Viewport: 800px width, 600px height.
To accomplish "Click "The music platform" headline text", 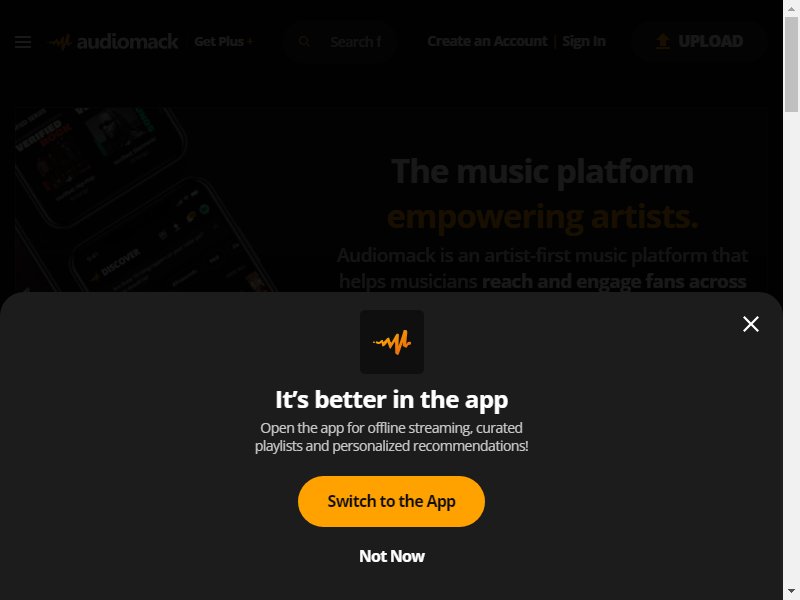I will (x=542, y=171).
